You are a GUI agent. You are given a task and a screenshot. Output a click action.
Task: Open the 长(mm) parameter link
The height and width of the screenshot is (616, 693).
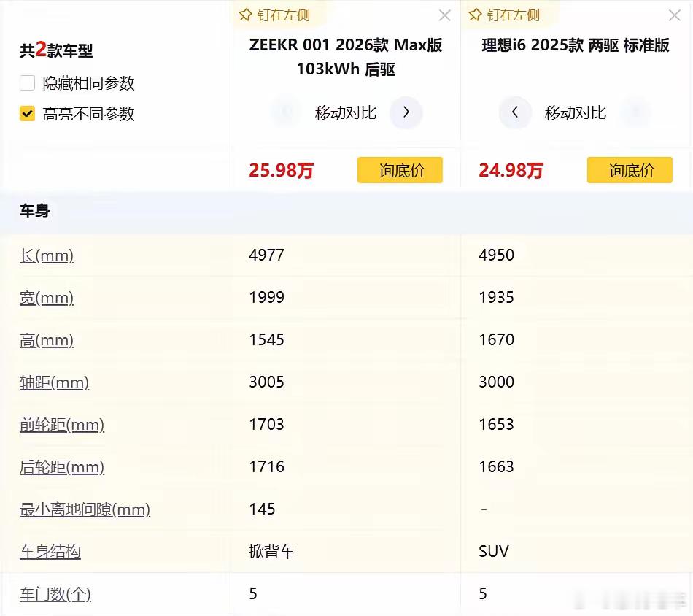[47, 255]
